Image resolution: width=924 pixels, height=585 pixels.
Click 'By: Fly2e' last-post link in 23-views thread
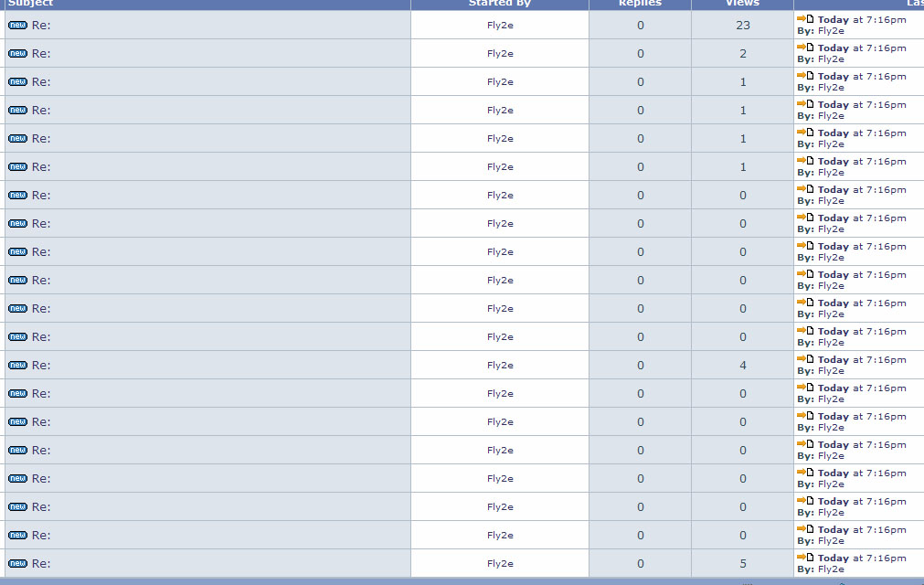click(x=831, y=31)
